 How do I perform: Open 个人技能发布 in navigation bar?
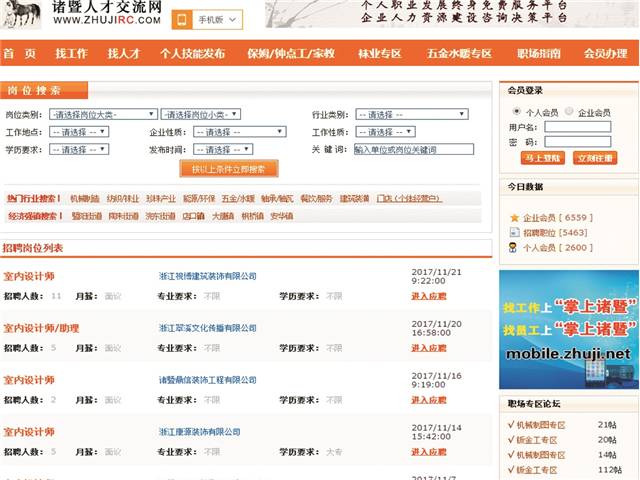coord(192,53)
